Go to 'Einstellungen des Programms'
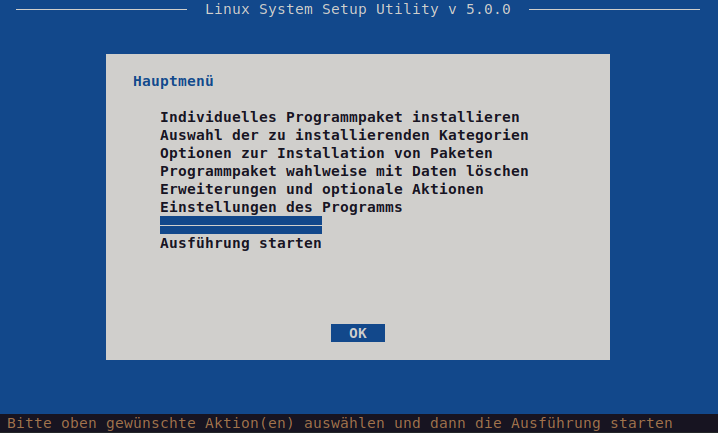Image resolution: width=718 pixels, height=433 pixels. pos(281,207)
